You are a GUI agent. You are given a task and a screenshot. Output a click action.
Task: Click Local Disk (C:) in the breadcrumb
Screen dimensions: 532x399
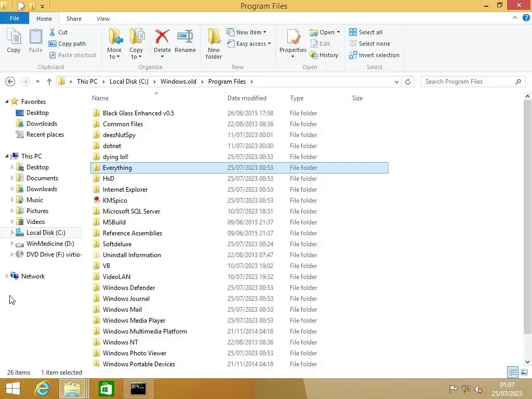(x=129, y=82)
